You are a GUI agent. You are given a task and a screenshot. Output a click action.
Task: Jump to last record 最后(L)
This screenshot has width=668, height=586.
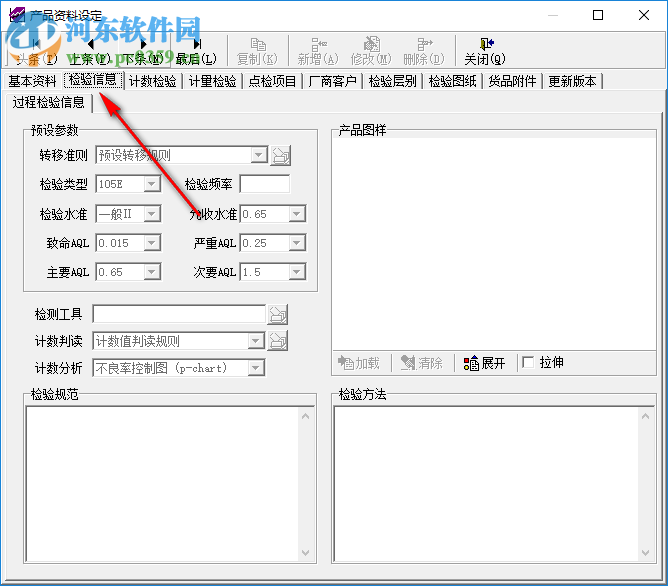pyautogui.click(x=196, y=51)
